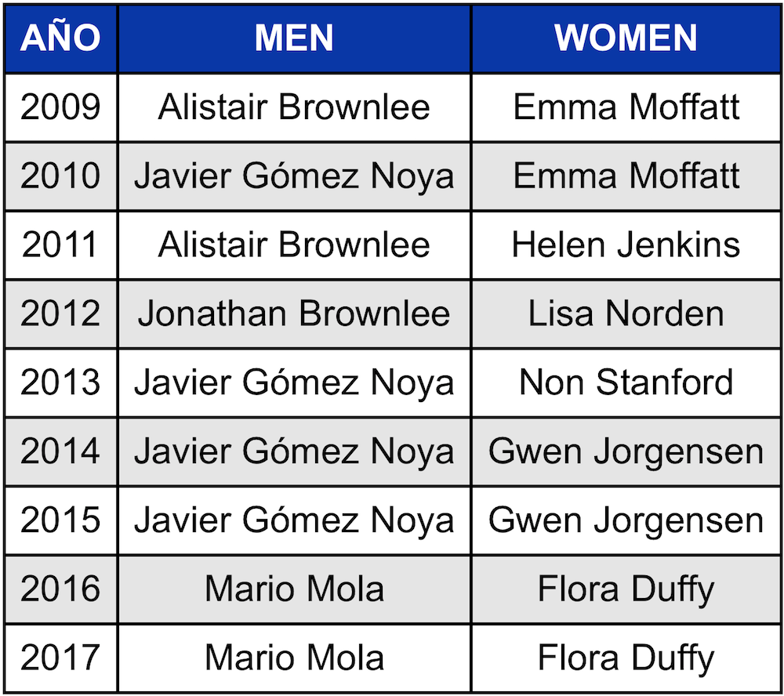Select the 2010 Javier Gómez Noya cell

[x=294, y=176]
